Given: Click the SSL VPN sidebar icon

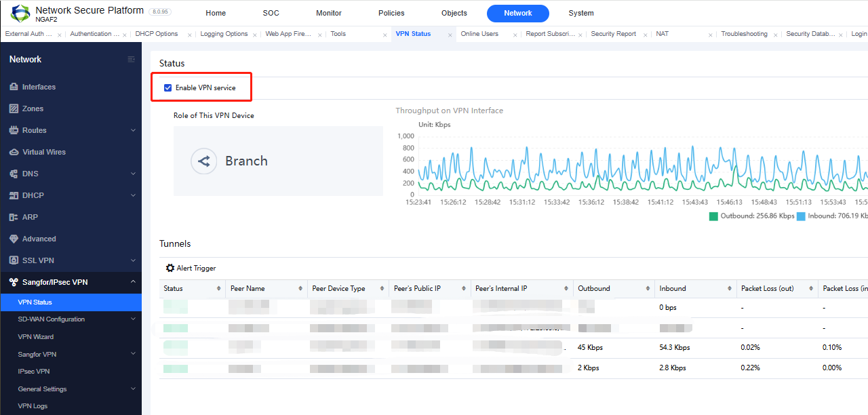Looking at the screenshot, I should [x=14, y=260].
